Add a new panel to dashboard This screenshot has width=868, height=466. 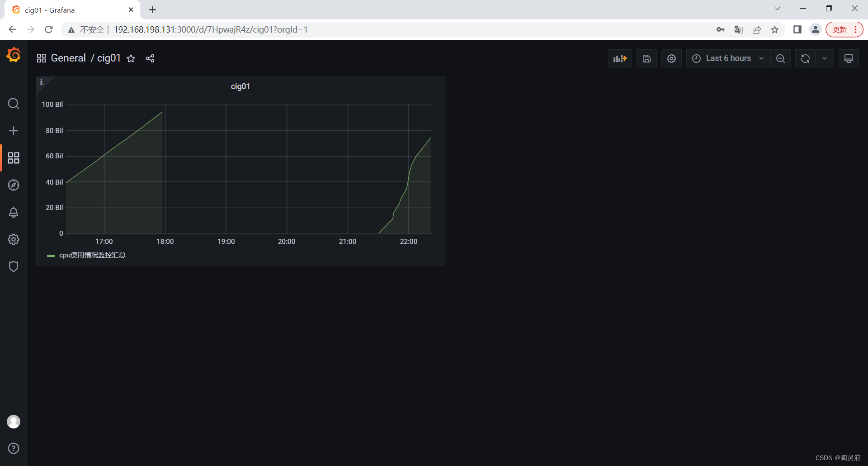coord(620,58)
